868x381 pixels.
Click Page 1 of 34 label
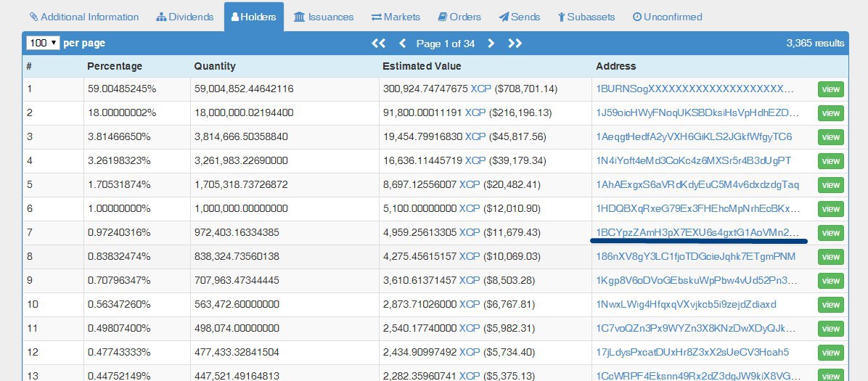pos(446,44)
